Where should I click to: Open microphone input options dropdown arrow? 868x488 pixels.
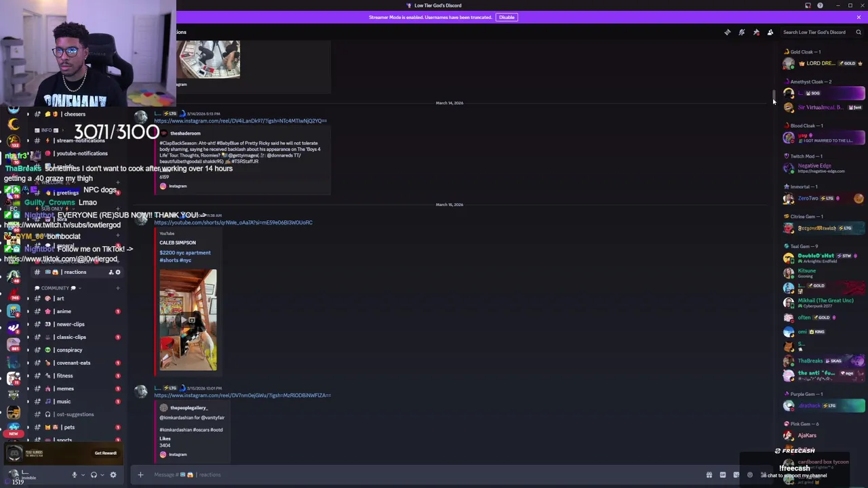[x=82, y=474]
